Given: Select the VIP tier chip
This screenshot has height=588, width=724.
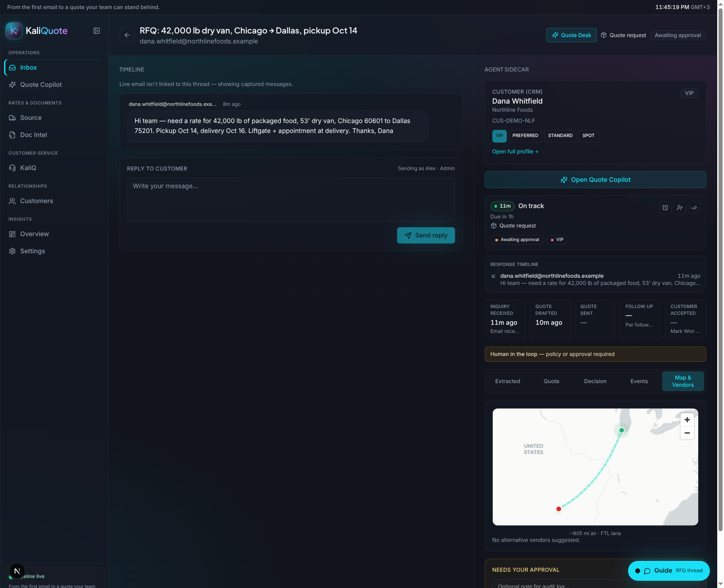Looking at the screenshot, I should (x=499, y=136).
